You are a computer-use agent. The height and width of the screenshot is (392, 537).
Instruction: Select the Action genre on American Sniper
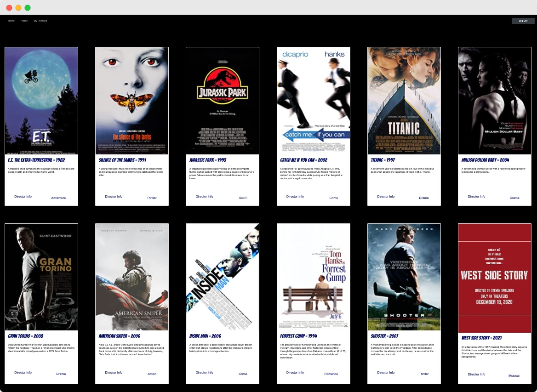click(152, 374)
